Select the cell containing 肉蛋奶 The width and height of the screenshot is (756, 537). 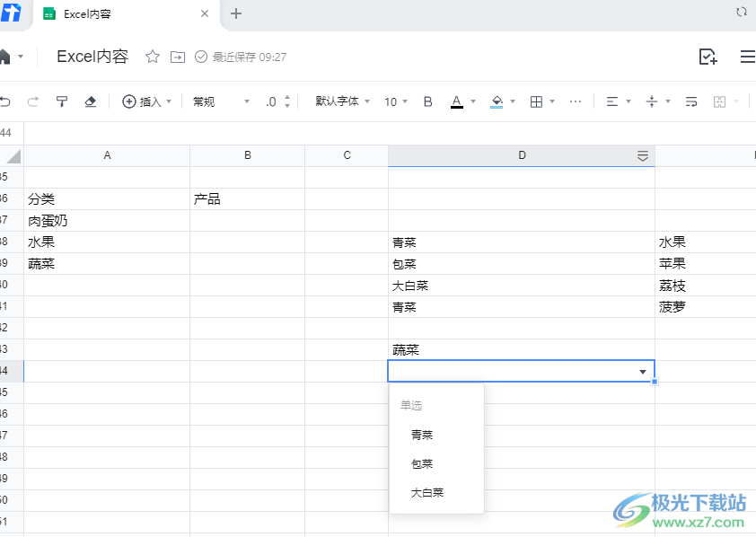click(x=107, y=220)
